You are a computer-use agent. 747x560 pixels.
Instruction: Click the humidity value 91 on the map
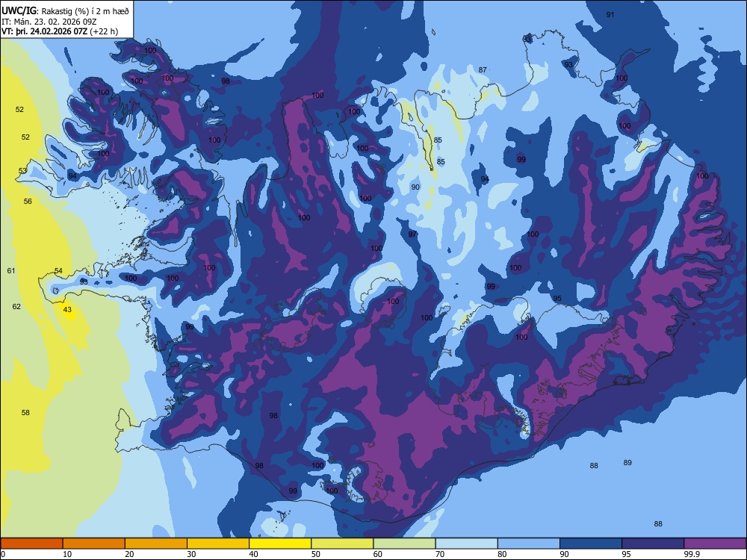point(610,15)
